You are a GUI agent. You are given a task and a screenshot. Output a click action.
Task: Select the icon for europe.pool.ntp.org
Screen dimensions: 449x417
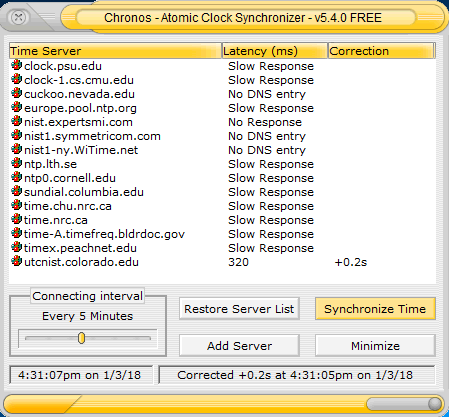(16, 107)
